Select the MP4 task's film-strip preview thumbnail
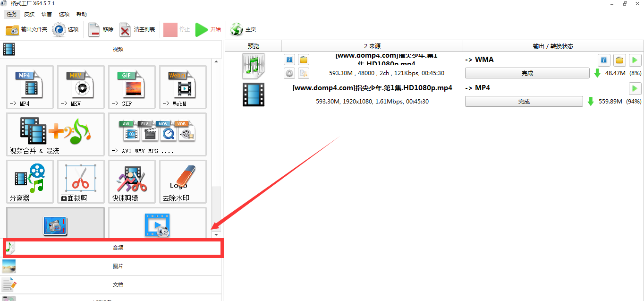This screenshot has width=644, height=301. tap(254, 95)
